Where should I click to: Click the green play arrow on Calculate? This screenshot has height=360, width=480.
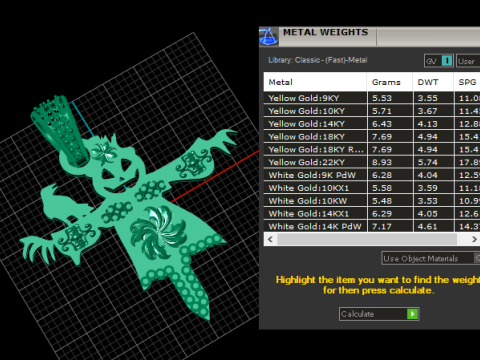pyautogui.click(x=413, y=314)
